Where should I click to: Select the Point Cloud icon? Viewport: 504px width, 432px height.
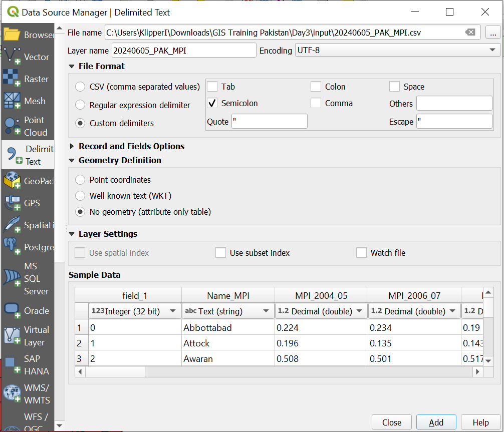pos(12,126)
